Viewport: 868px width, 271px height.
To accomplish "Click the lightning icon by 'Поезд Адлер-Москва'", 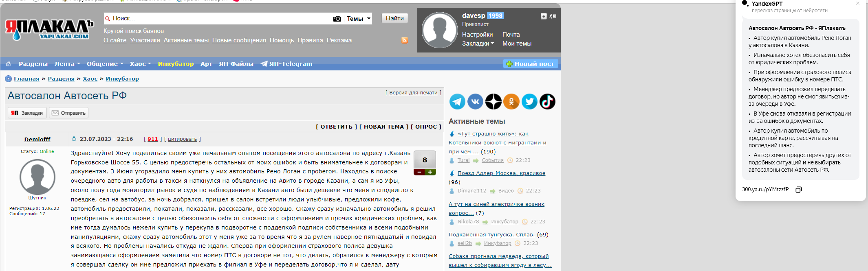I will (452, 173).
